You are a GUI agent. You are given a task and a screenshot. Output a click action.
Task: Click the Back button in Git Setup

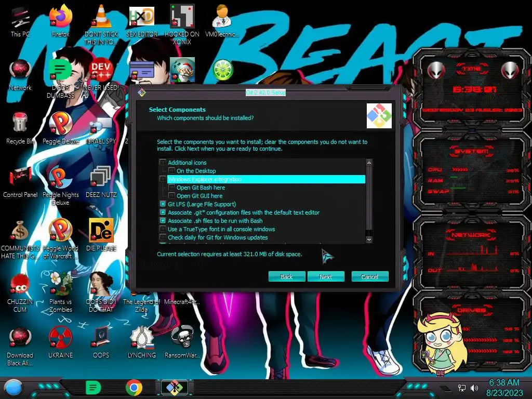pos(287,276)
